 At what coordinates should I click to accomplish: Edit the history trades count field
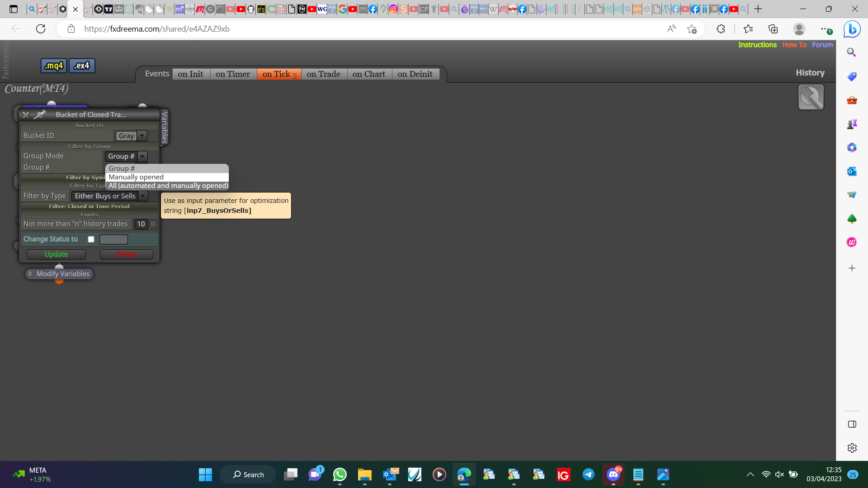click(x=141, y=224)
